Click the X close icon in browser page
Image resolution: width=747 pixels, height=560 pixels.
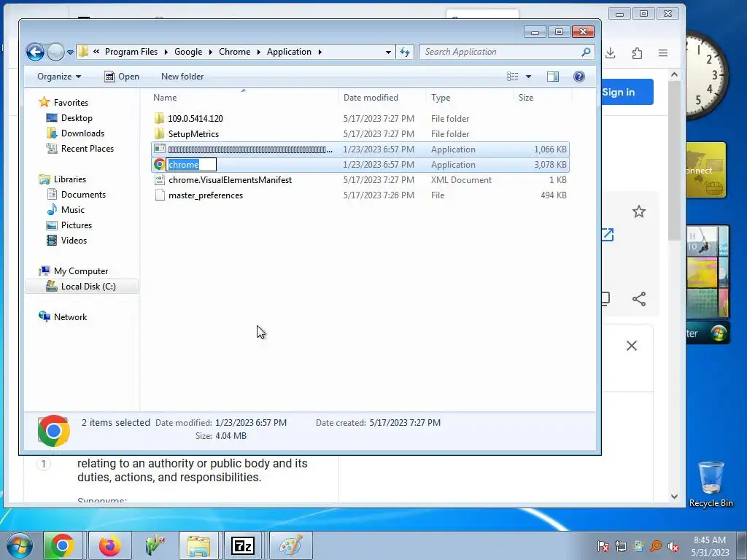pyautogui.click(x=632, y=346)
